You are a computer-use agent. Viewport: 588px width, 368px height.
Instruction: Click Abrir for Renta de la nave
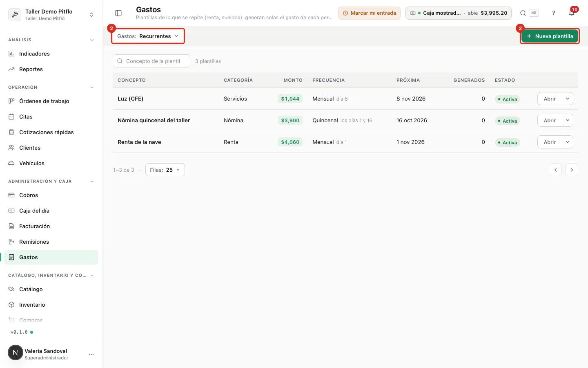[550, 142]
